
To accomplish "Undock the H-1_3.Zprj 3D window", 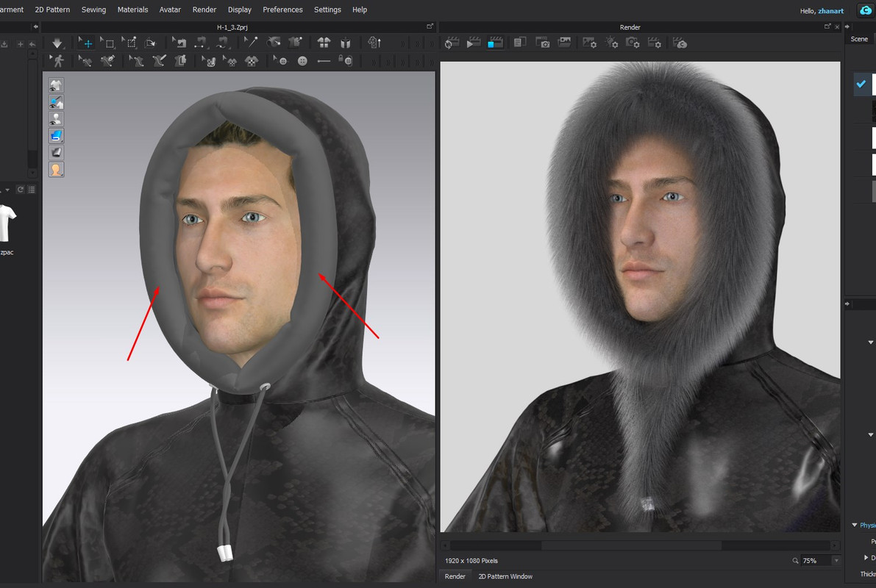I will [x=430, y=26].
